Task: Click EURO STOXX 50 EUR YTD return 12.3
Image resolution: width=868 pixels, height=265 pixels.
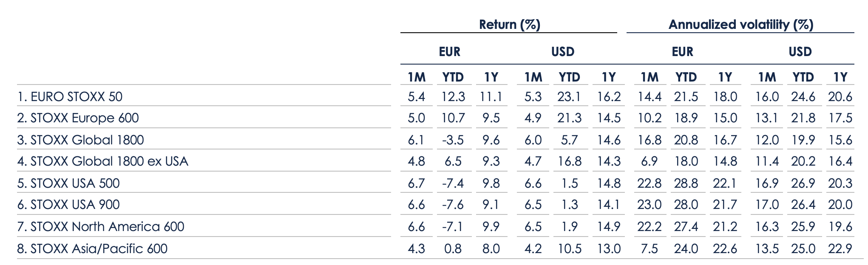Action: click(453, 97)
